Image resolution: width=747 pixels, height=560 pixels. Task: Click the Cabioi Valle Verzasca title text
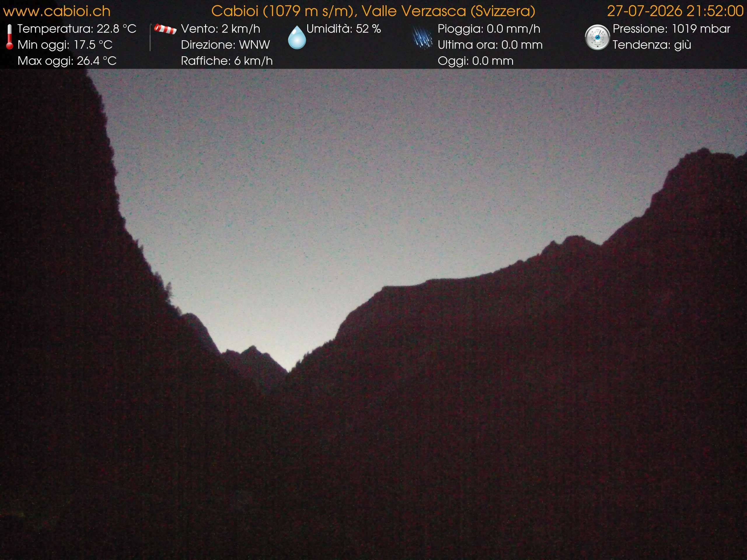coord(373,11)
